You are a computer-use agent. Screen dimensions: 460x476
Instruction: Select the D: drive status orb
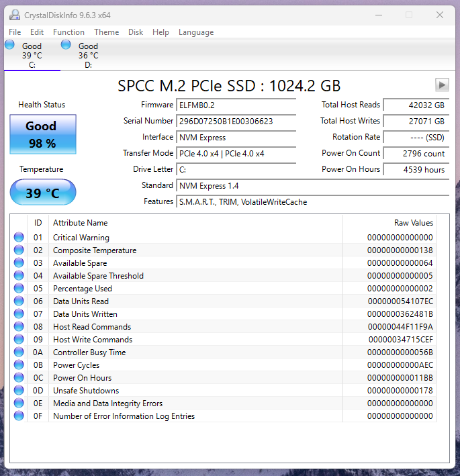66,44
